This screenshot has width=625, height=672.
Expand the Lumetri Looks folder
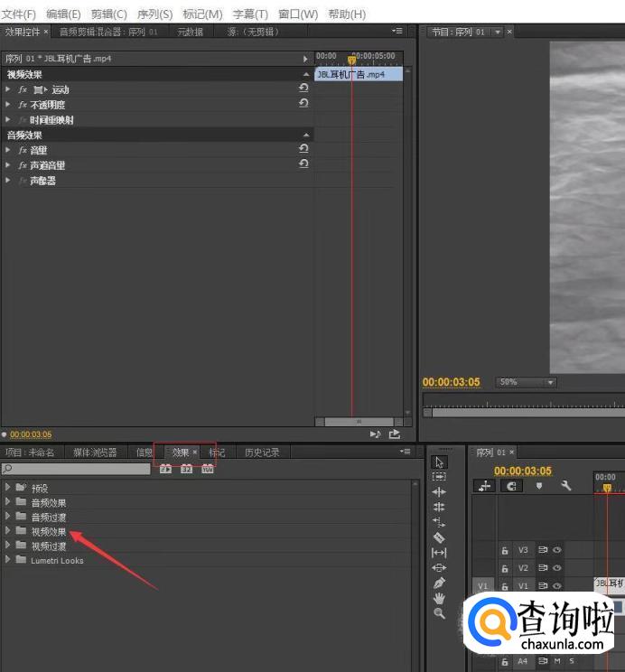pos(8,560)
